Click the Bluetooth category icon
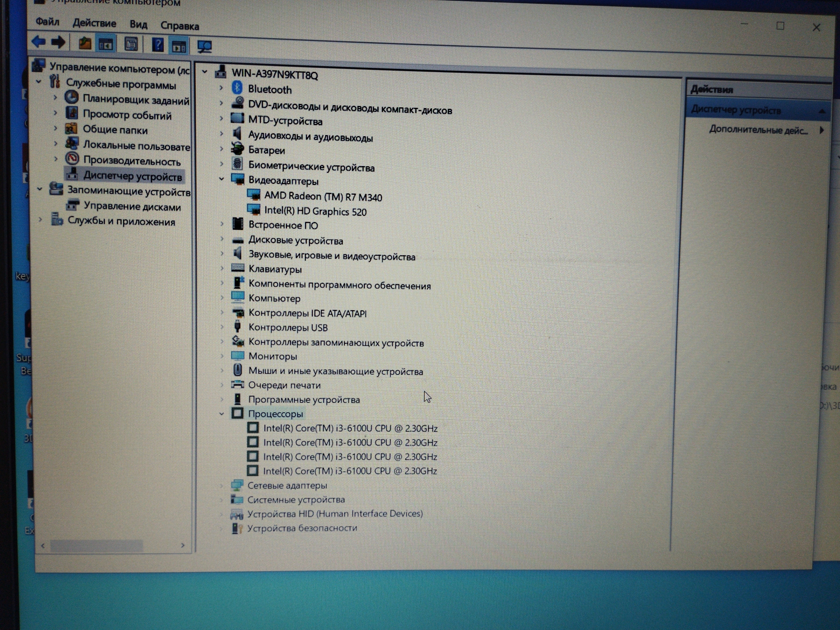Screen dimensions: 840x630 point(237,87)
